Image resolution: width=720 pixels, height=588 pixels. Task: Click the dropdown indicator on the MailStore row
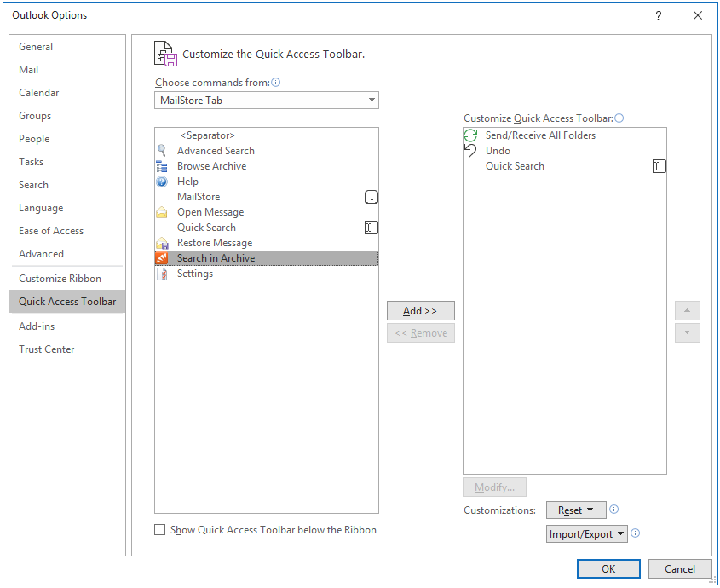[371, 197]
